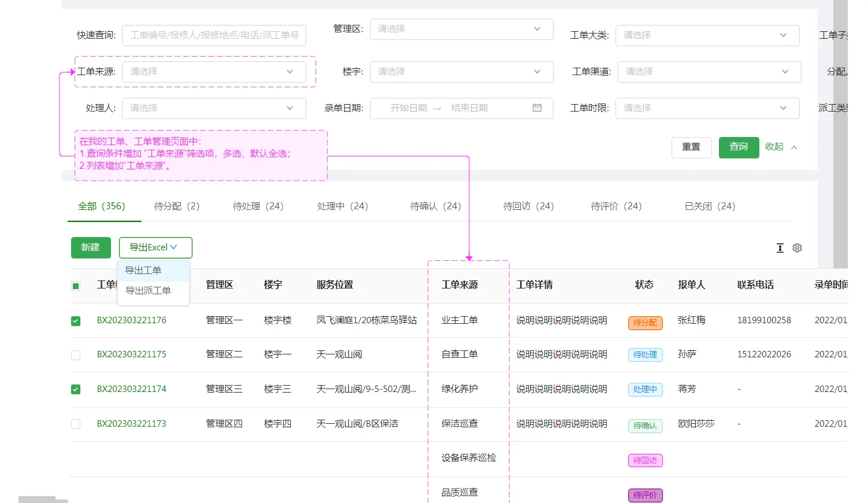This screenshot has height=503, width=868.
Task: Click the 设备保养巡检 source cell
Action: click(x=469, y=458)
